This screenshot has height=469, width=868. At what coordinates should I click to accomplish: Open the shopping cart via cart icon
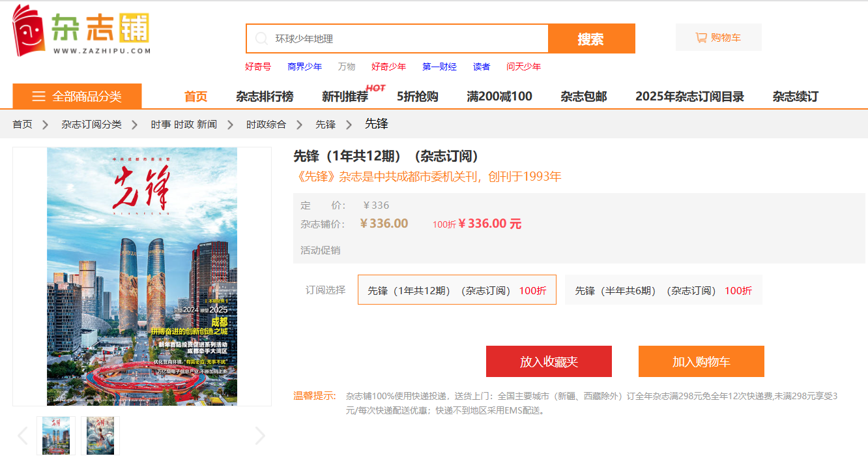[x=702, y=37]
